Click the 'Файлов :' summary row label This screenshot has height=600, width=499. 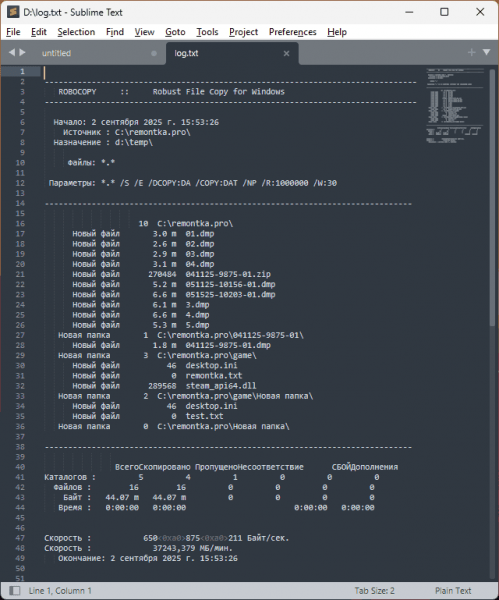coord(72,487)
